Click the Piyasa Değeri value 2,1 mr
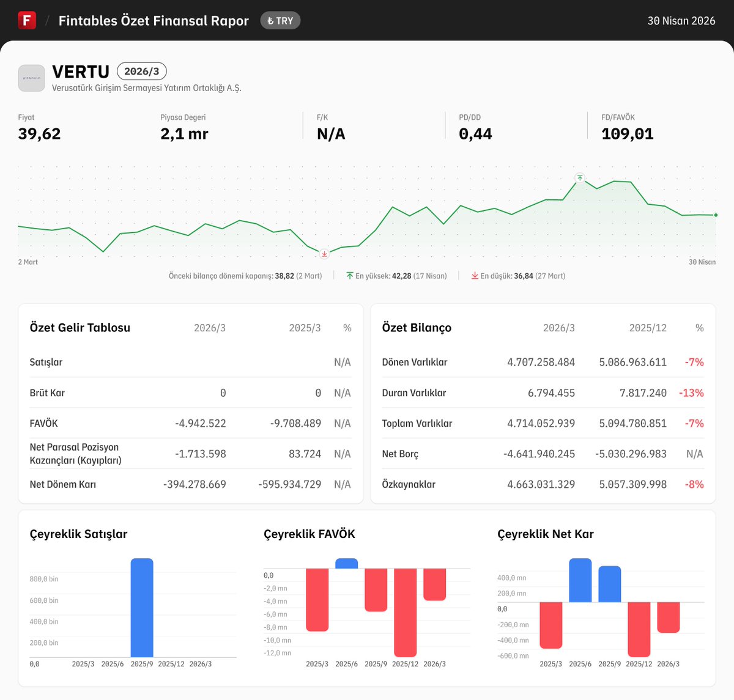 coord(184,134)
